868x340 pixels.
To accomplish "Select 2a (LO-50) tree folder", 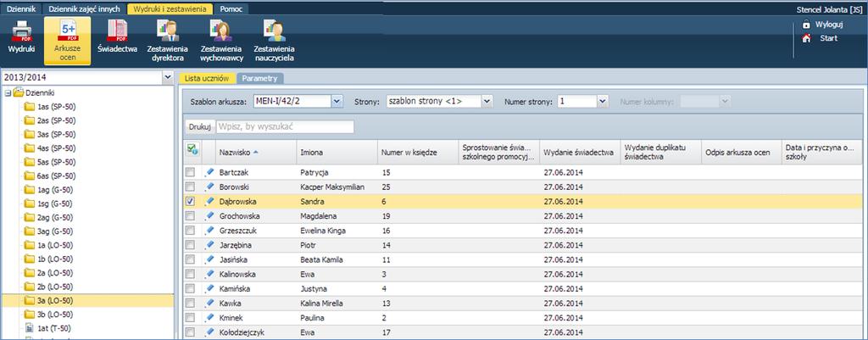I will [x=55, y=273].
